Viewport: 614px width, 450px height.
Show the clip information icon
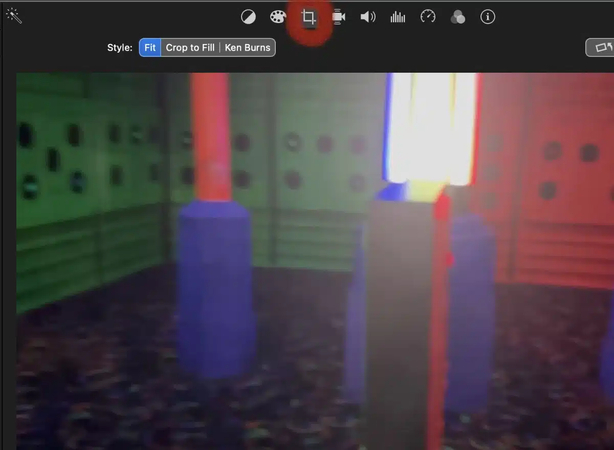point(488,17)
